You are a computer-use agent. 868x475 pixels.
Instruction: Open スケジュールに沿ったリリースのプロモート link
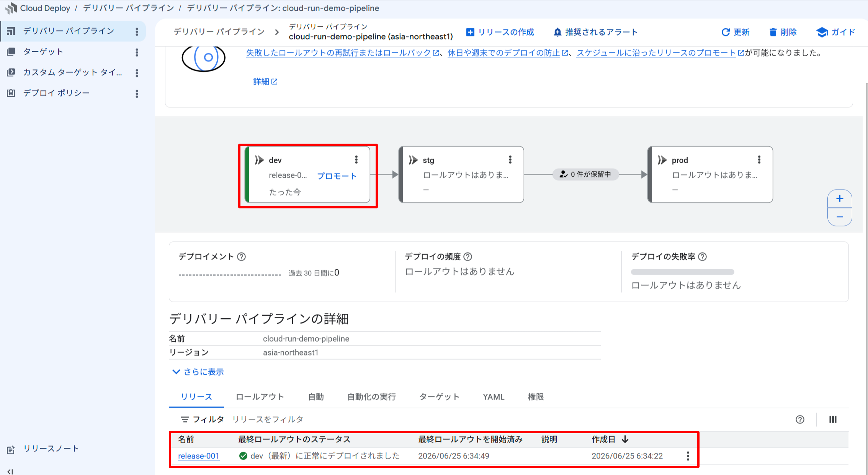[x=660, y=53]
